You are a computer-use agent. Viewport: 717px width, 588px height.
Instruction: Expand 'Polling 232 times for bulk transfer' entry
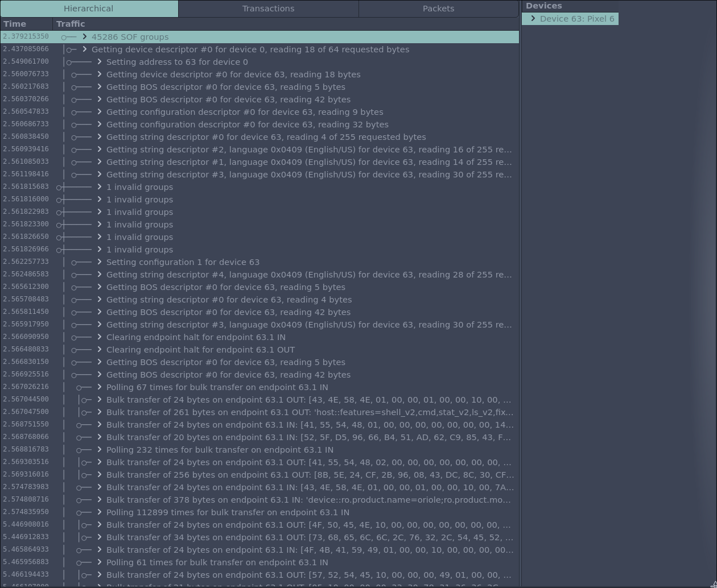[99, 449]
